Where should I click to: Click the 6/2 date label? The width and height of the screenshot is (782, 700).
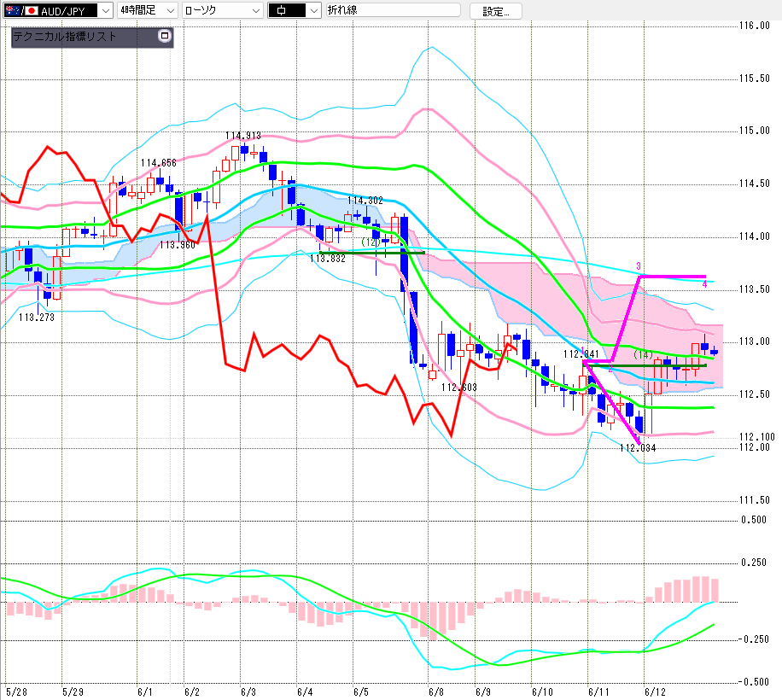(x=192, y=692)
